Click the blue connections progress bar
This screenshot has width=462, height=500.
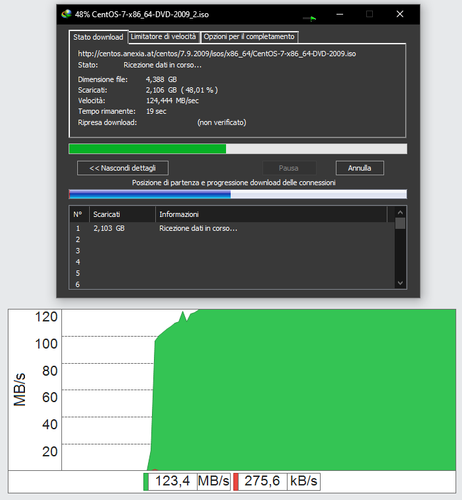238,194
